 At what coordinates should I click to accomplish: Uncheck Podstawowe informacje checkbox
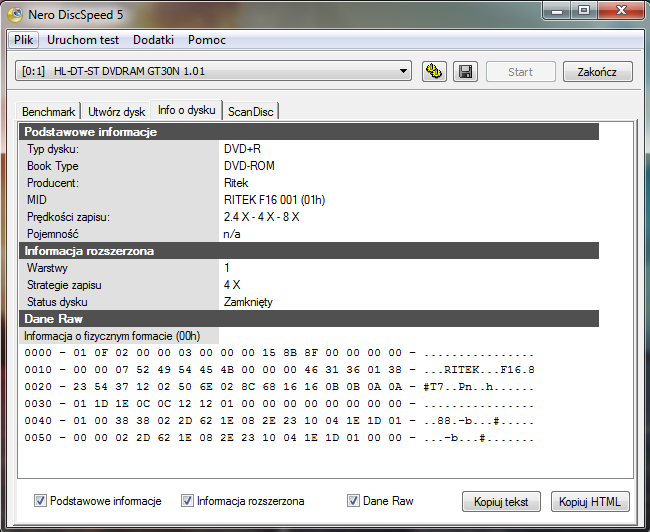click(x=40, y=501)
